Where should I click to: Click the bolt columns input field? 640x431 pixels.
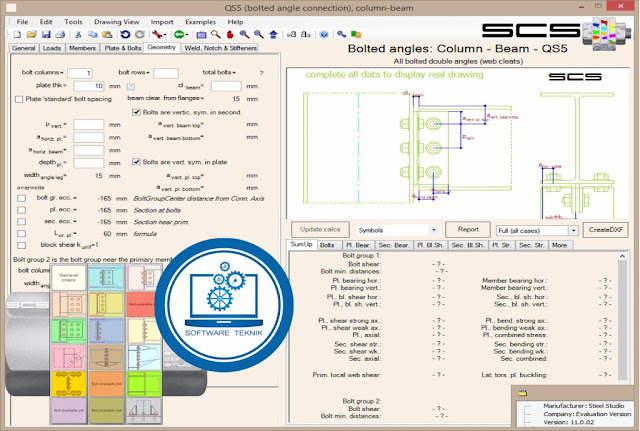[80, 73]
